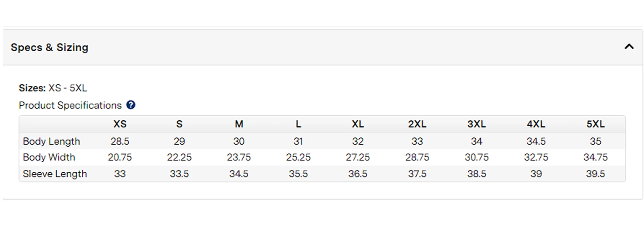Click the XL size column header
644x231 pixels.
pyautogui.click(x=357, y=124)
